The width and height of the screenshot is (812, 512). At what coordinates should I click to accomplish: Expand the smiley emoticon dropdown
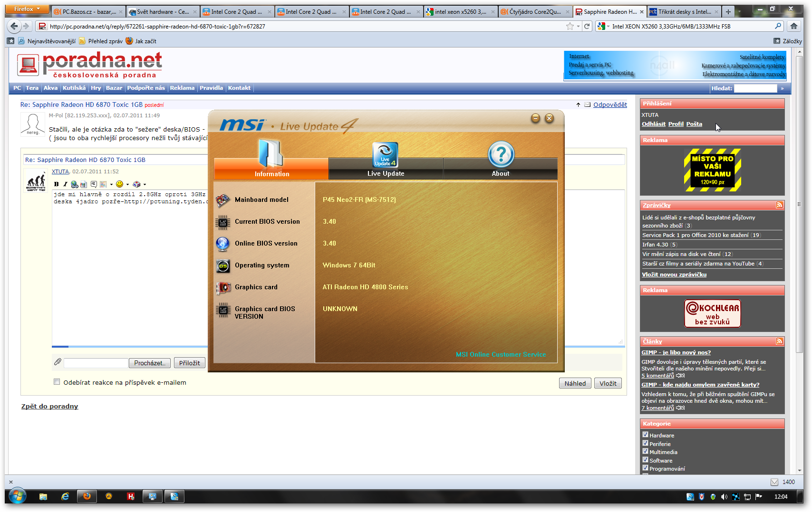(127, 184)
